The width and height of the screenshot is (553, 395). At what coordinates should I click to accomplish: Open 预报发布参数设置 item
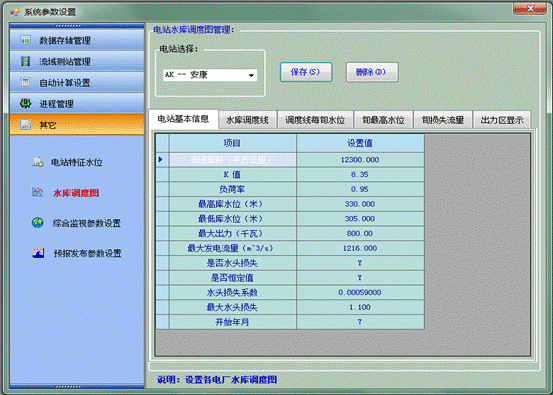pyautogui.click(x=87, y=253)
